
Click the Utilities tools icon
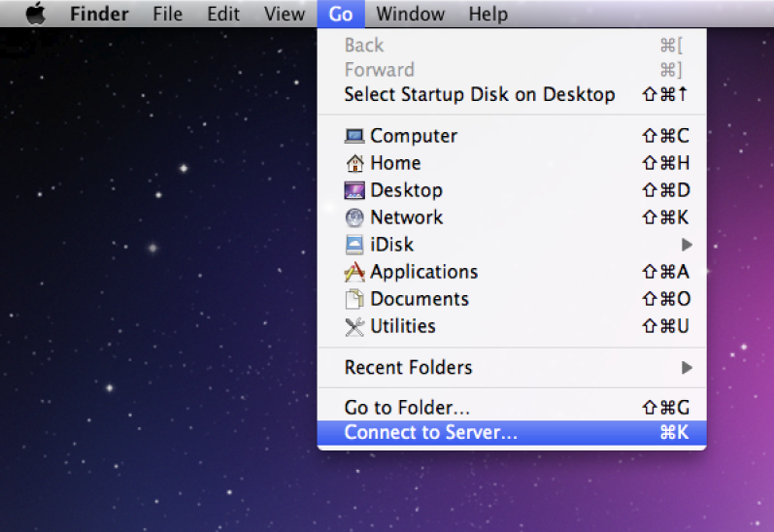tap(354, 326)
